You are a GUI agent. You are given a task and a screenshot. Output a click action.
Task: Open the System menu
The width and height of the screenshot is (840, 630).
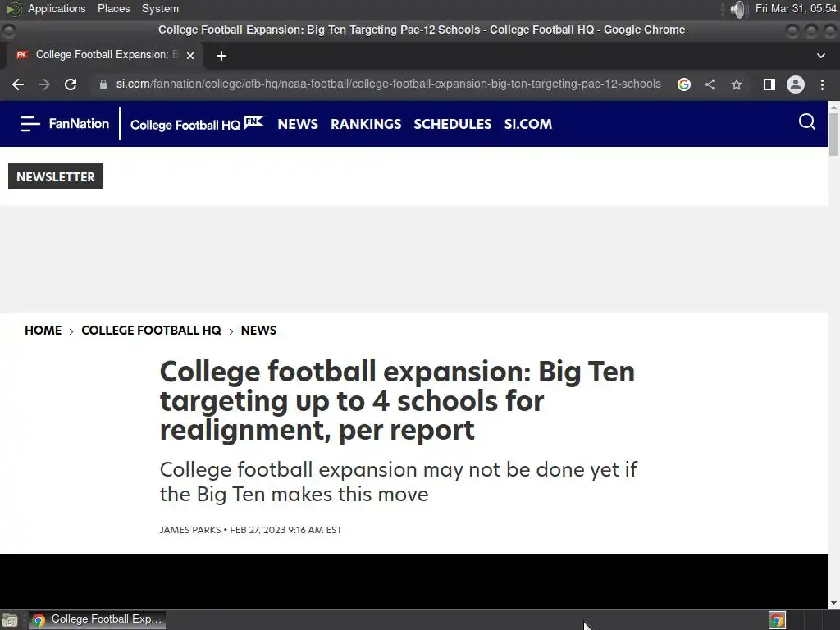point(160,8)
